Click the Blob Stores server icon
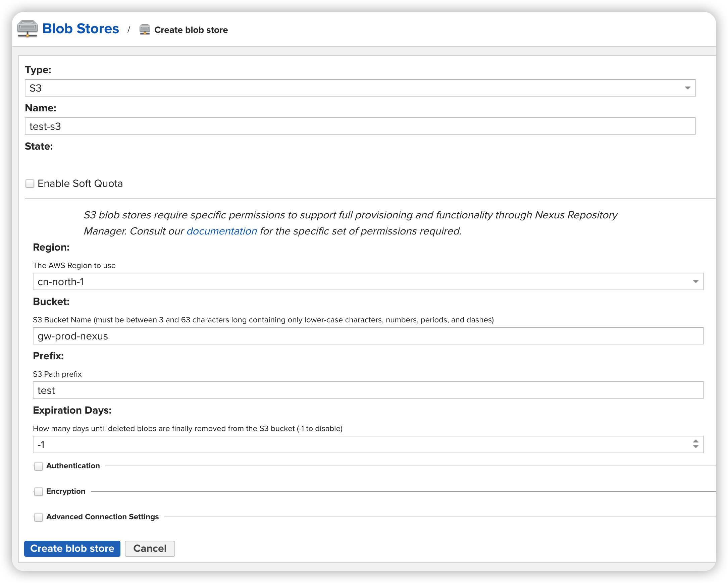728x583 pixels. (x=28, y=29)
